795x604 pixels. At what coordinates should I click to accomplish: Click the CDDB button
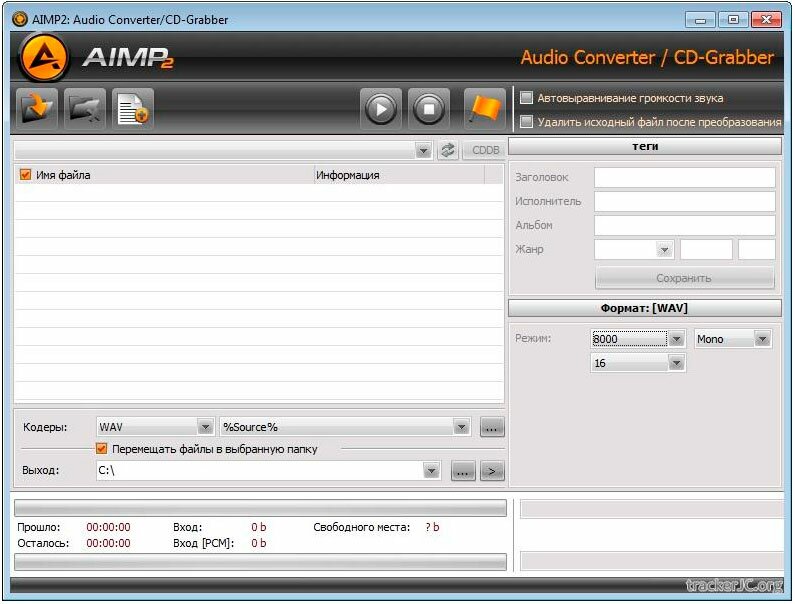coord(485,150)
